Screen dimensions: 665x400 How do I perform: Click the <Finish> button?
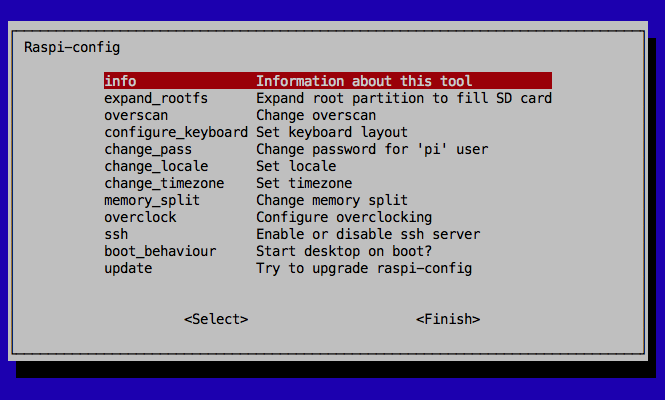[448, 319]
